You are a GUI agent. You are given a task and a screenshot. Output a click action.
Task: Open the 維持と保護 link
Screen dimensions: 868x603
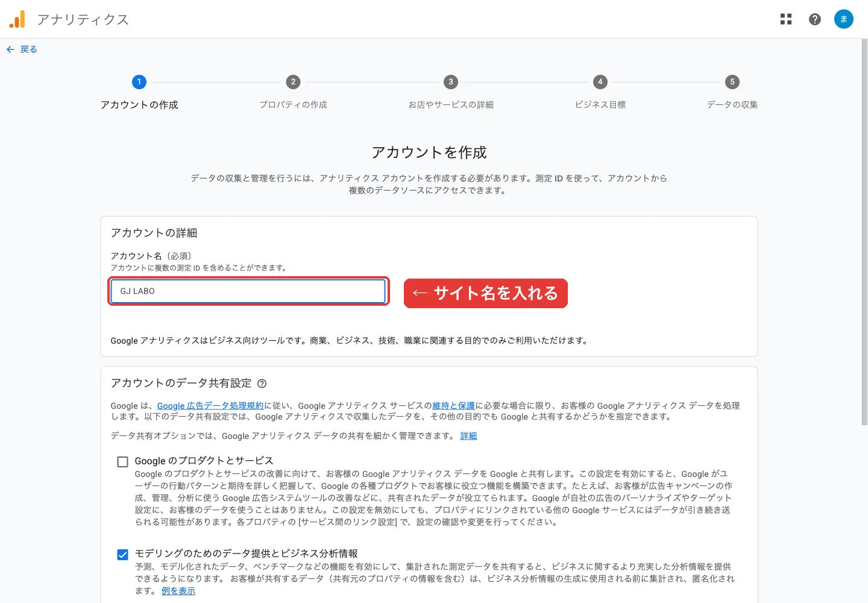coord(453,406)
